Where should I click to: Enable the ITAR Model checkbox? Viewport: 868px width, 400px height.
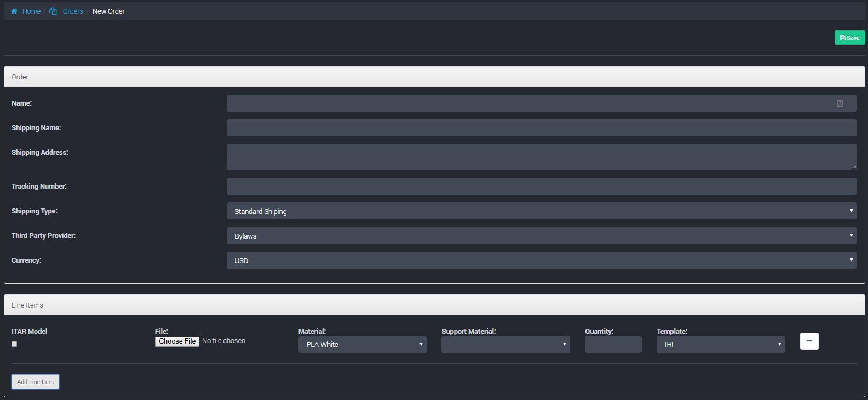tap(14, 344)
